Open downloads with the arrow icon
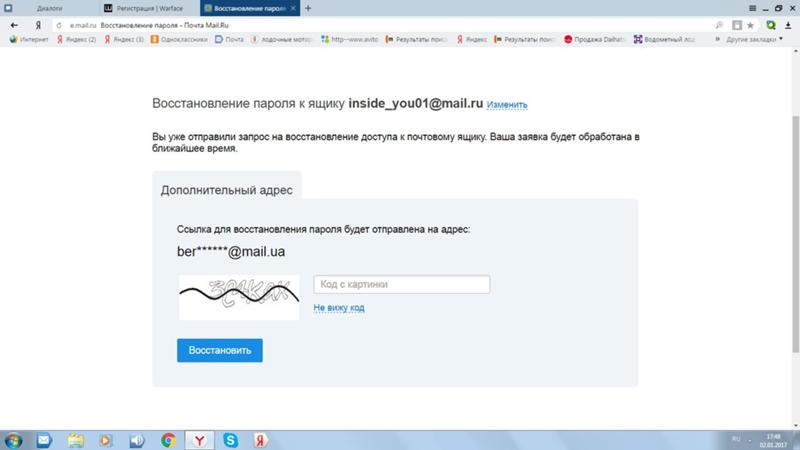This screenshot has width=800, height=450. (x=788, y=25)
